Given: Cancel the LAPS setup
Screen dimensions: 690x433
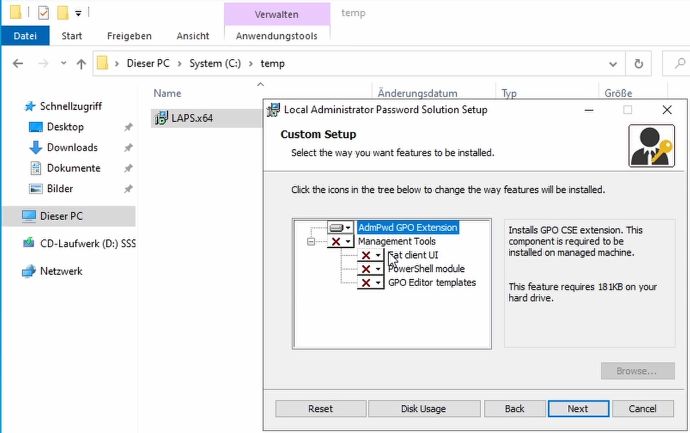Looking at the screenshot, I should 642,409.
